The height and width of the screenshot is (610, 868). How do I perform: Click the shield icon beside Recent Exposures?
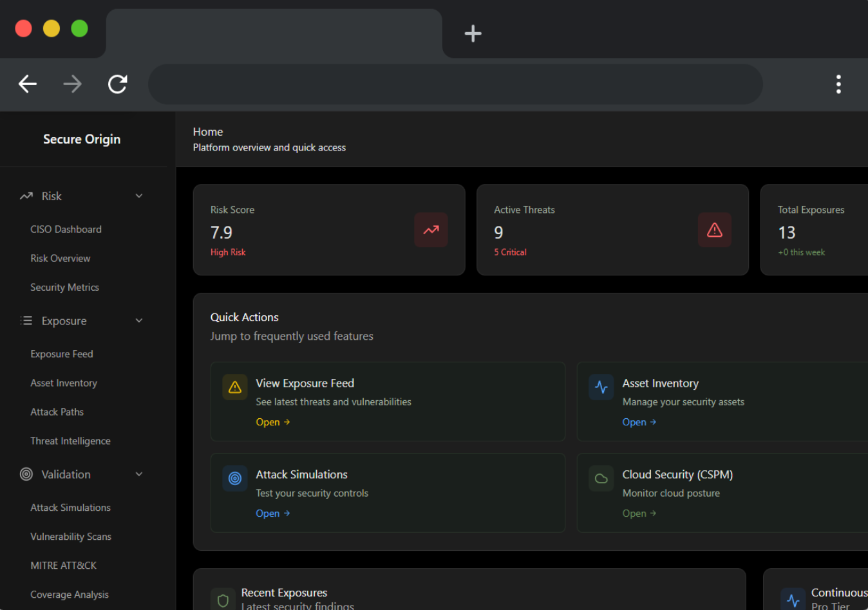[222, 599]
